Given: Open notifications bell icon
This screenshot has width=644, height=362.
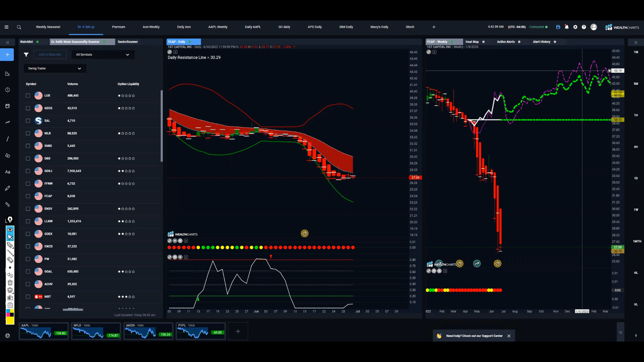Looking at the screenshot, I should tap(567, 27).
